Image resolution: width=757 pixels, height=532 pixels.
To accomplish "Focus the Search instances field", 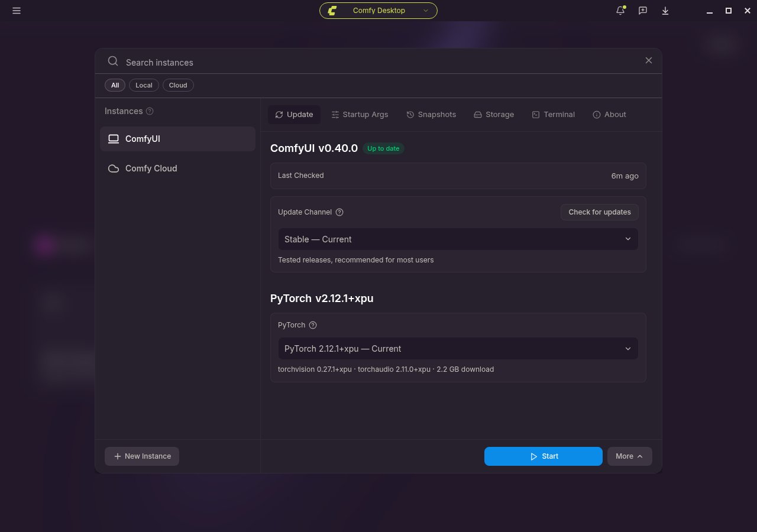I will pos(378,62).
